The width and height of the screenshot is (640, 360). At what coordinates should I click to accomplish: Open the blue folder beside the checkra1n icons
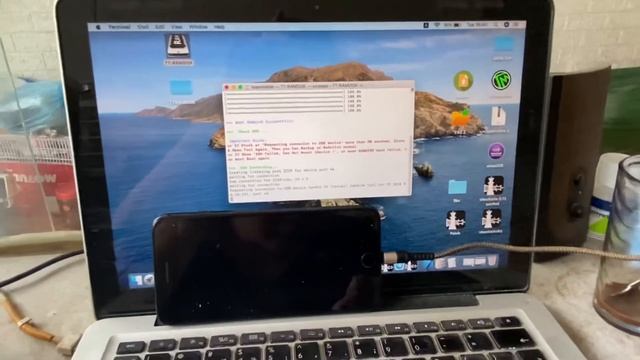pos(457,187)
